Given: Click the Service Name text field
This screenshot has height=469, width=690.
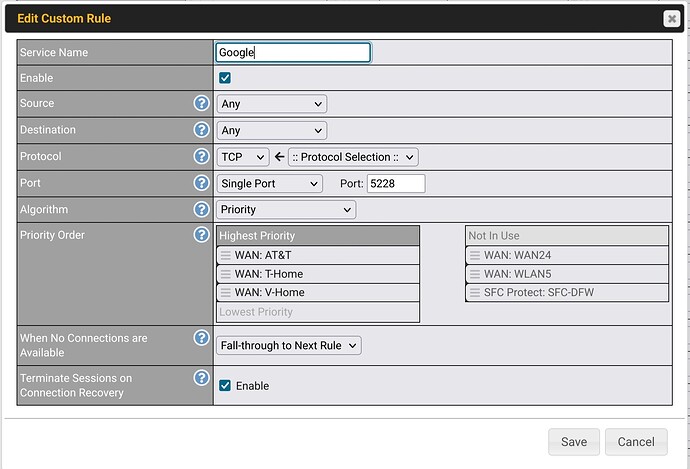Looking at the screenshot, I should [293, 52].
